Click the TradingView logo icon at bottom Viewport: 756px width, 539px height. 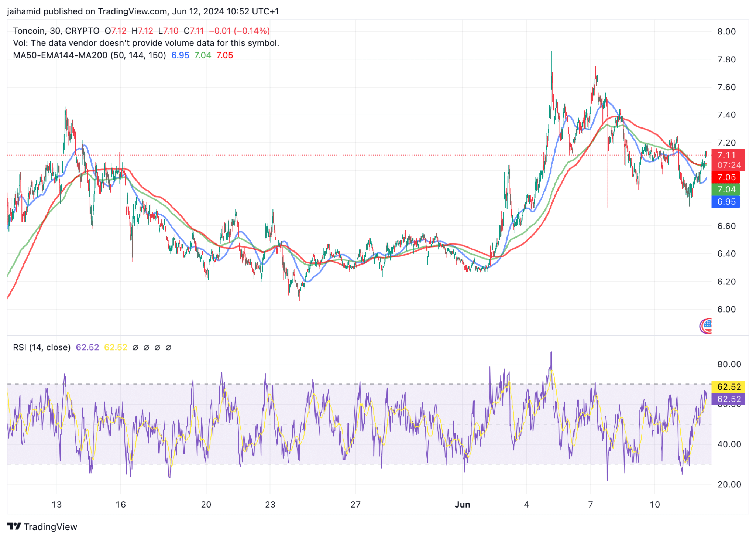pos(14,526)
